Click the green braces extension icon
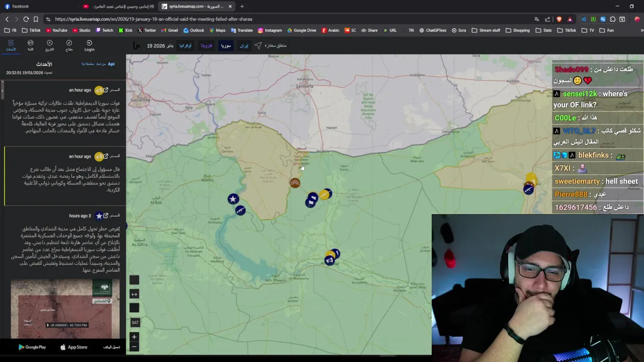The image size is (644, 362). tap(593, 19)
